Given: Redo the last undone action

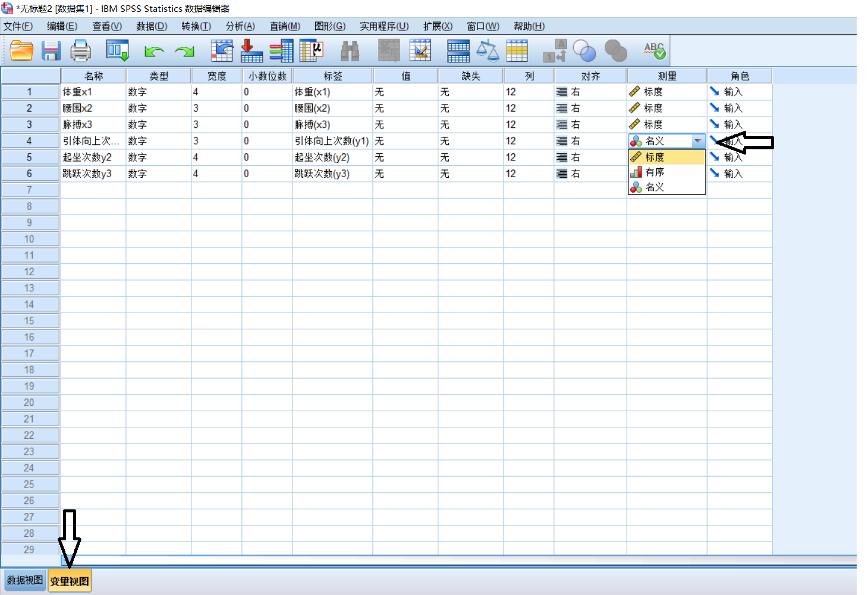Looking at the screenshot, I should click(x=185, y=52).
